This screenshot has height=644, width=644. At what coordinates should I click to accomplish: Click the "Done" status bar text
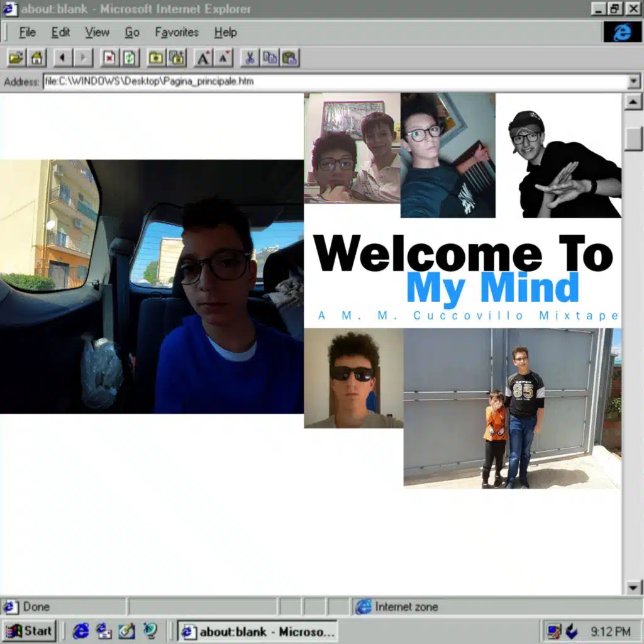click(x=36, y=607)
